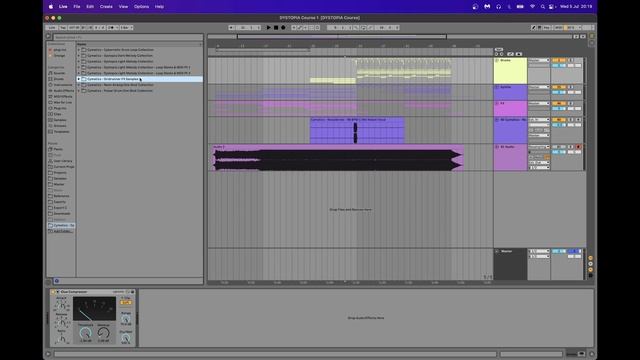Image resolution: width=640 pixels, height=360 pixels.
Task: Open the Audio Effects browser category
Action: pyautogui.click(x=61, y=91)
